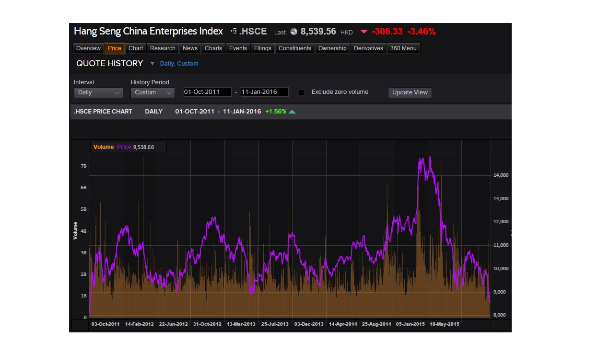Click the Daily, Custom link

click(179, 64)
